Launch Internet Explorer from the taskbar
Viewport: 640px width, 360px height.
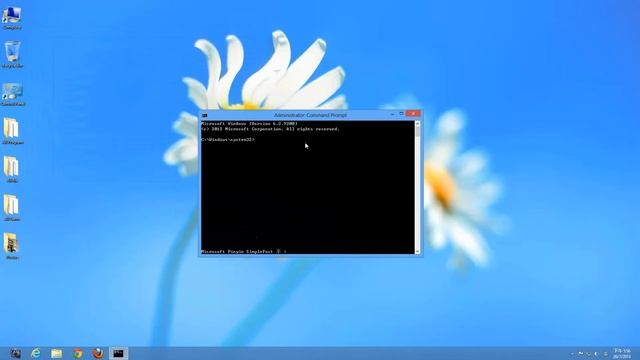tap(36, 353)
